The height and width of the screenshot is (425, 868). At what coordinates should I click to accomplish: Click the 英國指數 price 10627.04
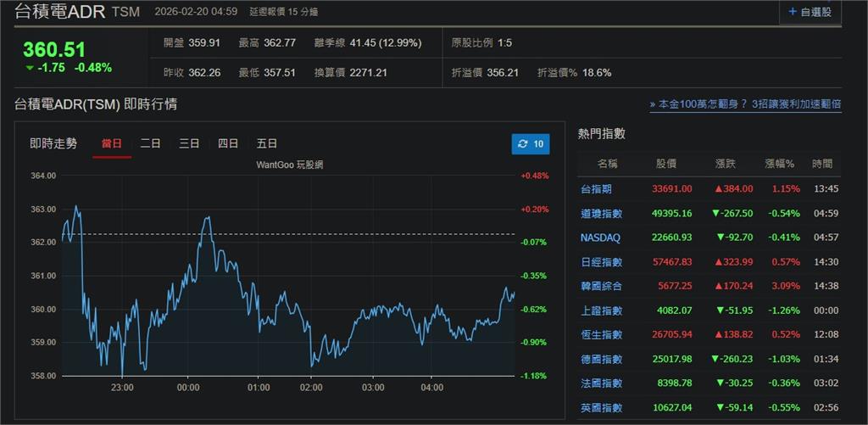pyautogui.click(x=672, y=408)
